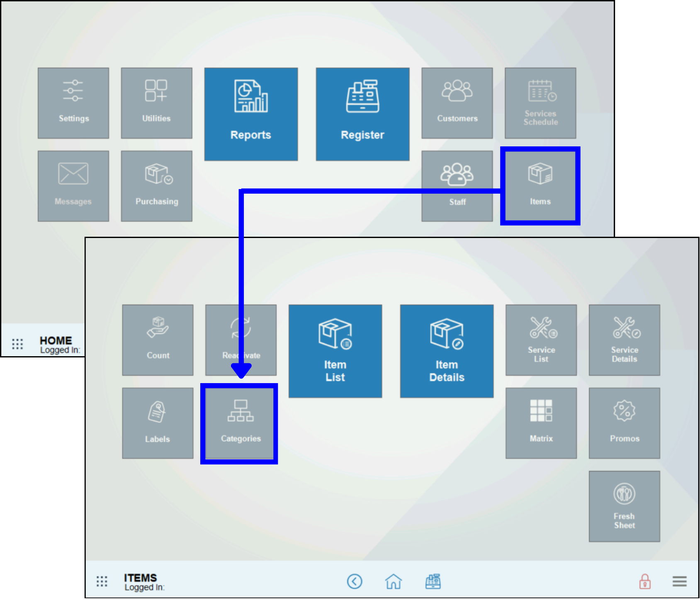Open the Promos section

click(624, 423)
